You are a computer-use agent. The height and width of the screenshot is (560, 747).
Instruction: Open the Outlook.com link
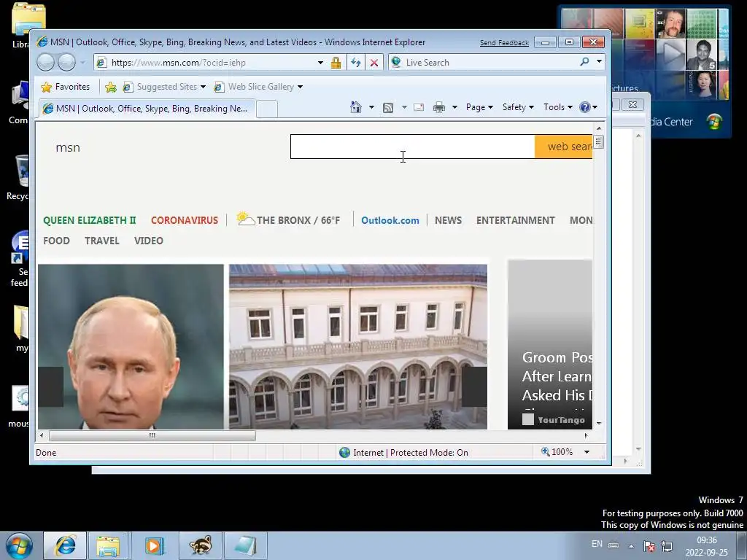click(x=390, y=220)
